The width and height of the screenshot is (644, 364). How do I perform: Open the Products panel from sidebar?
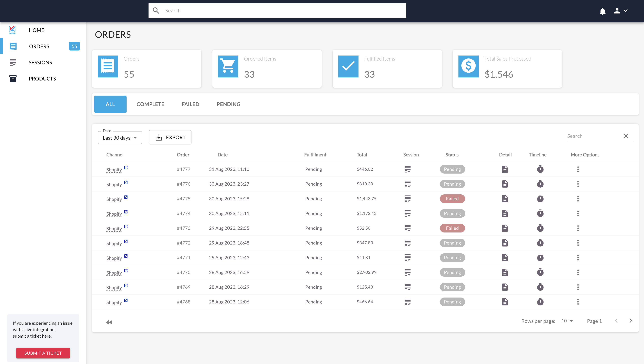coord(13,78)
